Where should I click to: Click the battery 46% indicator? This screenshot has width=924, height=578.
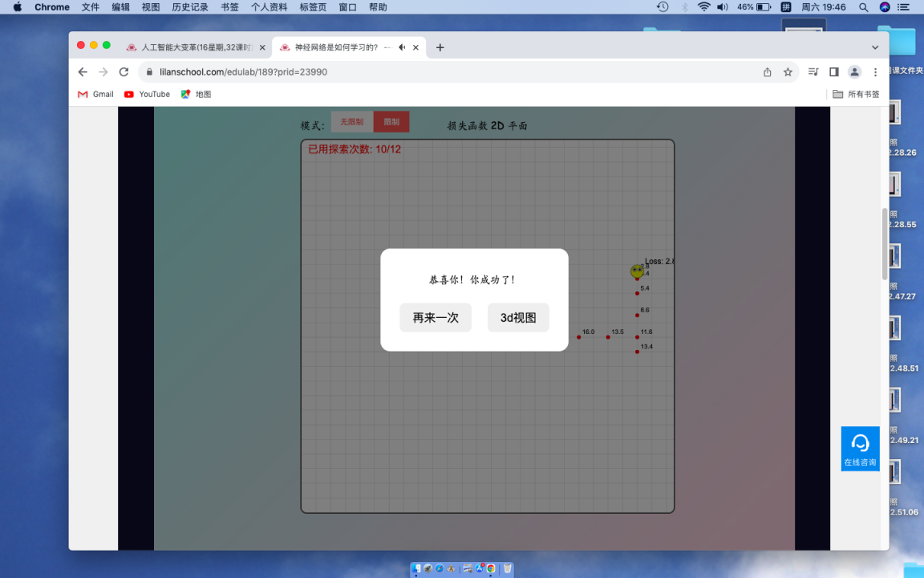coord(754,7)
